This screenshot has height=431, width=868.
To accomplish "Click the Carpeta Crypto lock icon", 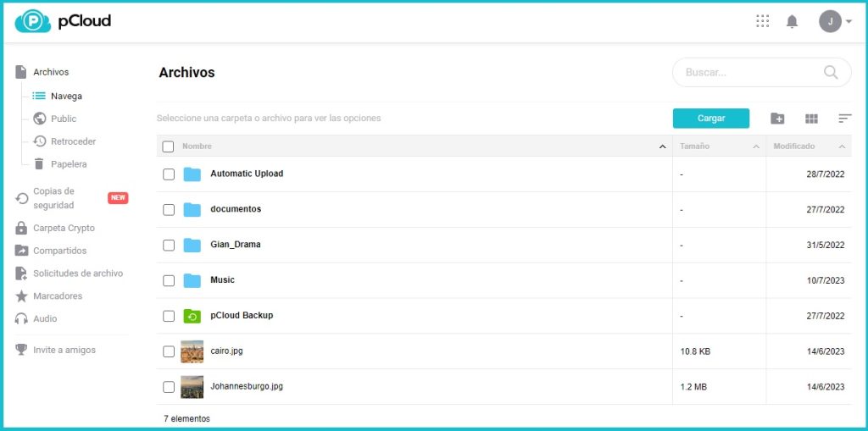I will pos(21,228).
